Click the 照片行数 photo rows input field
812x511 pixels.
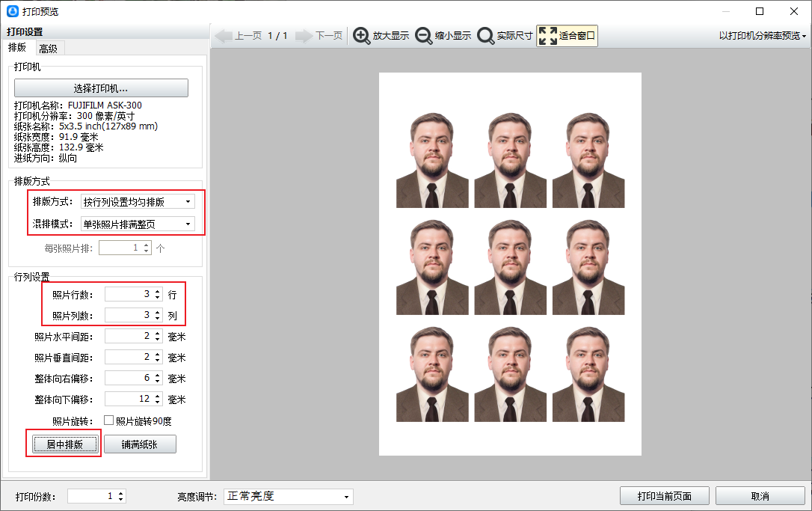(x=129, y=295)
